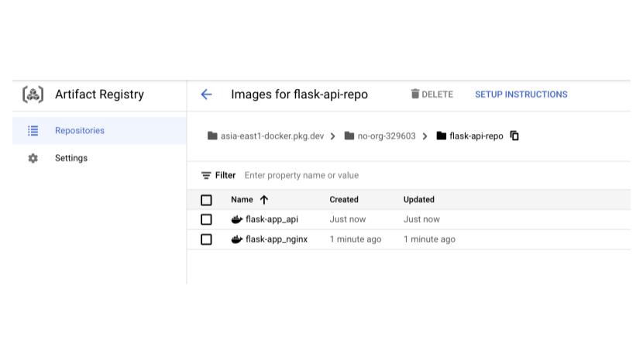The width and height of the screenshot is (643, 364).
Task: Go back with the left arrow
Action: [206, 94]
